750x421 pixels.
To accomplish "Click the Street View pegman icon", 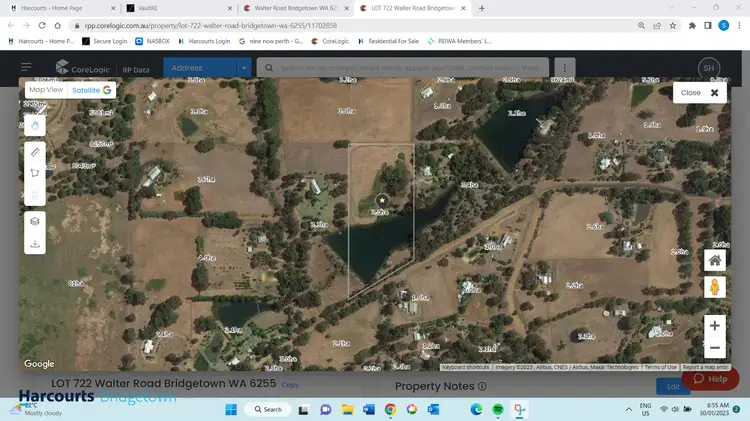I will coord(715,287).
